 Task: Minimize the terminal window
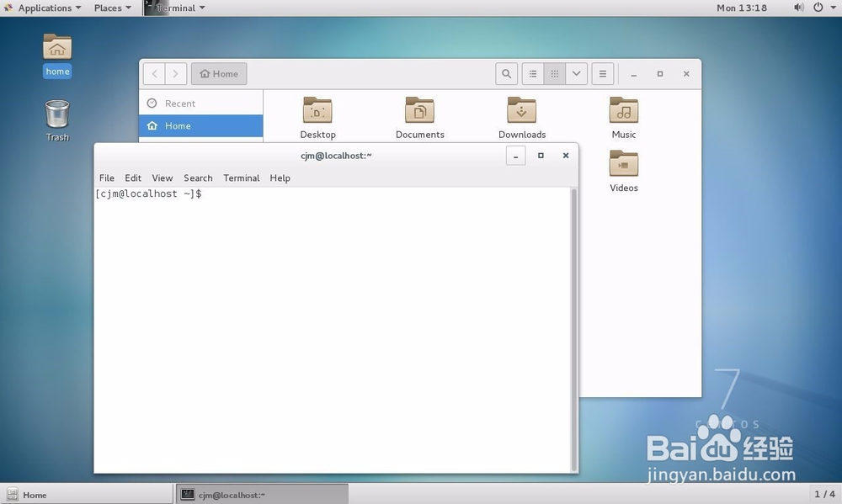coord(515,156)
